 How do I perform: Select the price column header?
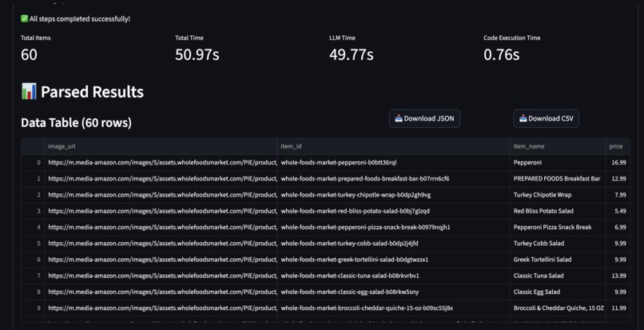[618, 146]
